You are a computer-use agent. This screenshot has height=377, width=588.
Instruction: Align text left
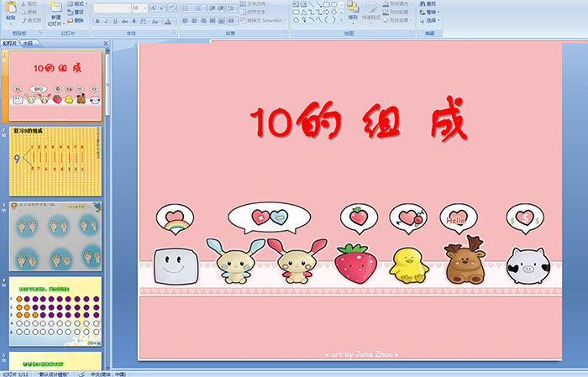pyautogui.click(x=185, y=21)
